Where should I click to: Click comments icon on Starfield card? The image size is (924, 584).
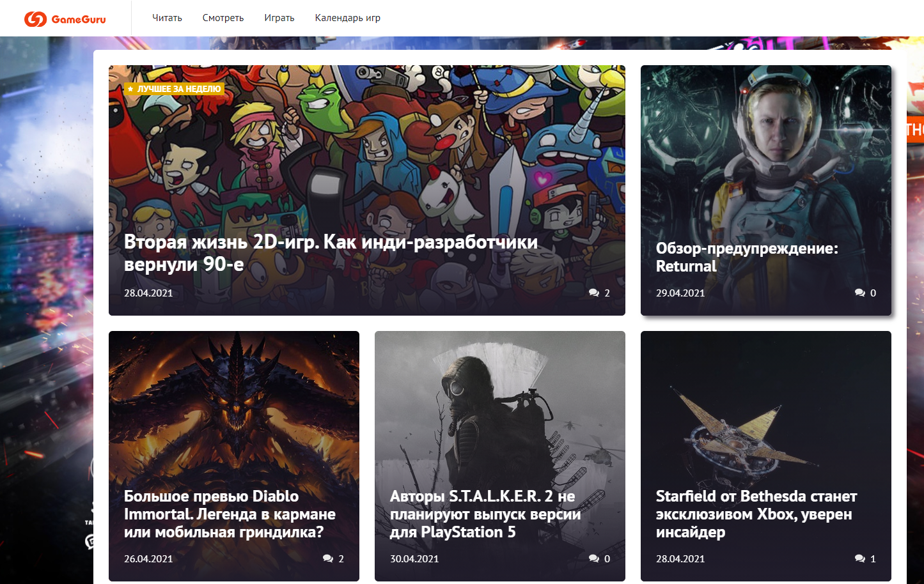click(860, 558)
